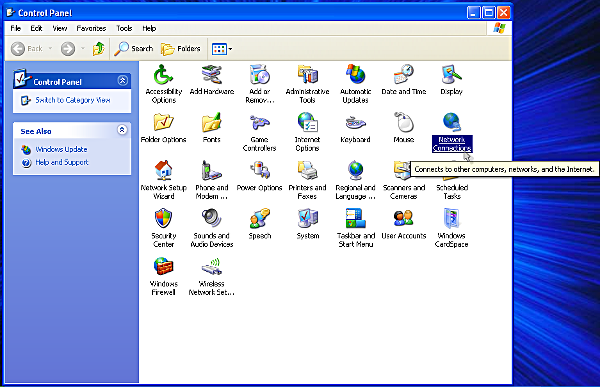The width and height of the screenshot is (600, 387).
Task: Open Date and Time settings
Action: pyautogui.click(x=404, y=80)
